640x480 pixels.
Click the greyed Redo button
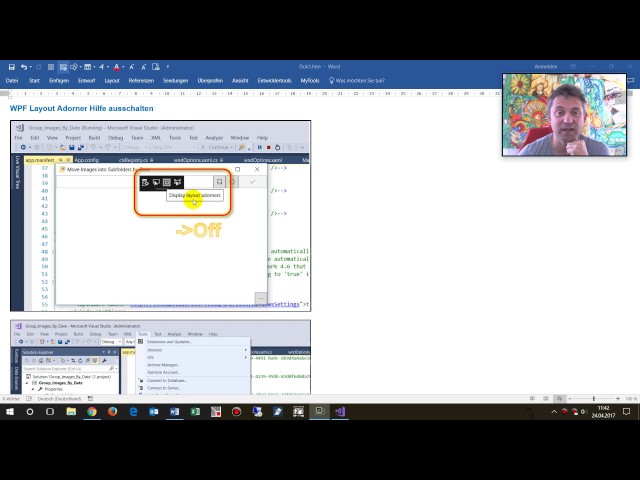[x=39, y=67]
